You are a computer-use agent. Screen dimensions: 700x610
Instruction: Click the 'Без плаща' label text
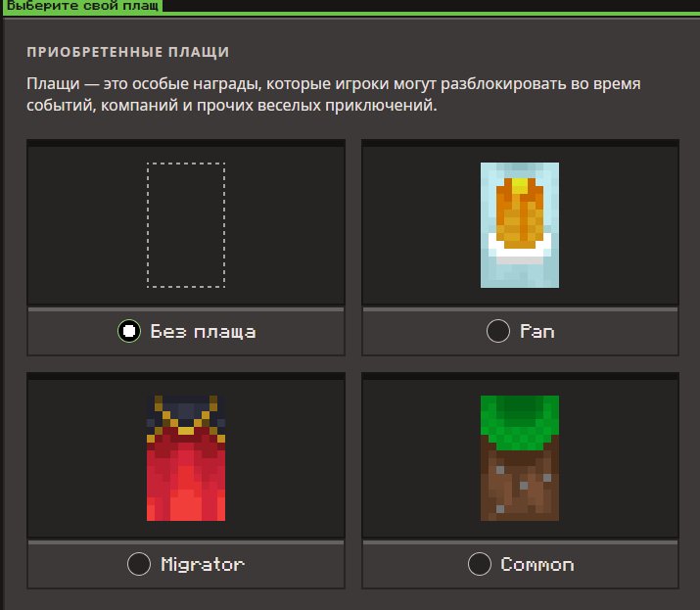[203, 331]
